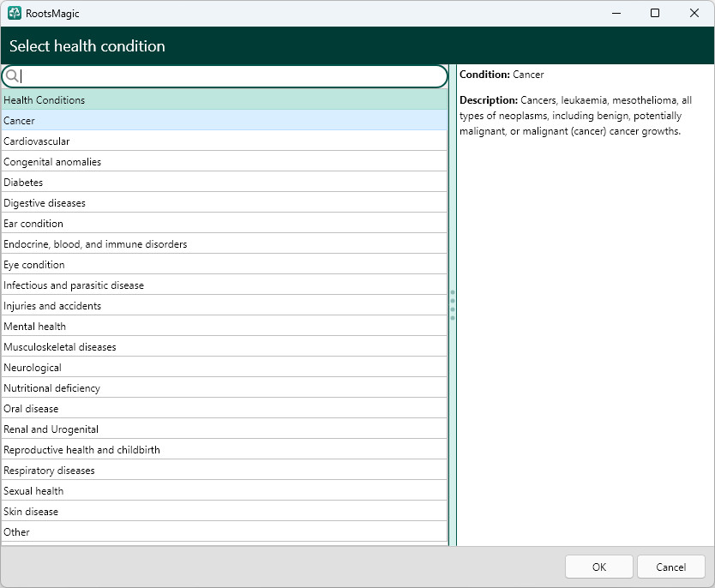Screen dimensions: 715x588
Task: Click the magnifier search icon
Action: click(12, 76)
